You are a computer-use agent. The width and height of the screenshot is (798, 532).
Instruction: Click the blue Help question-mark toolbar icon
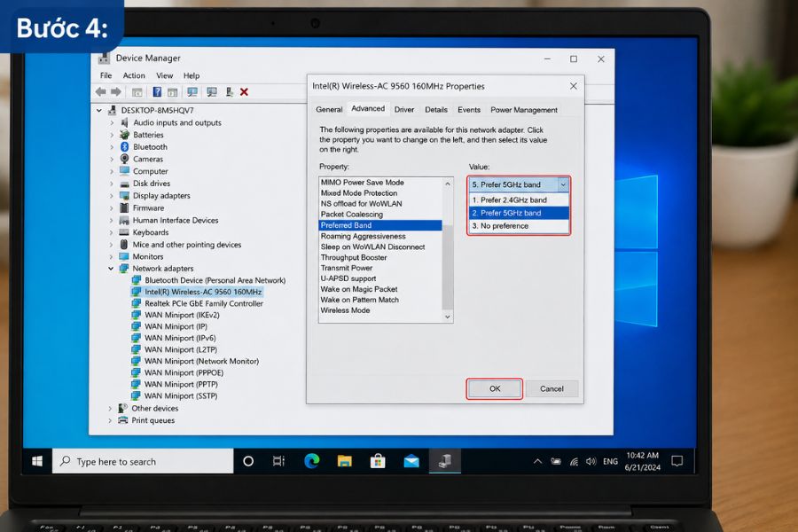coord(157,92)
